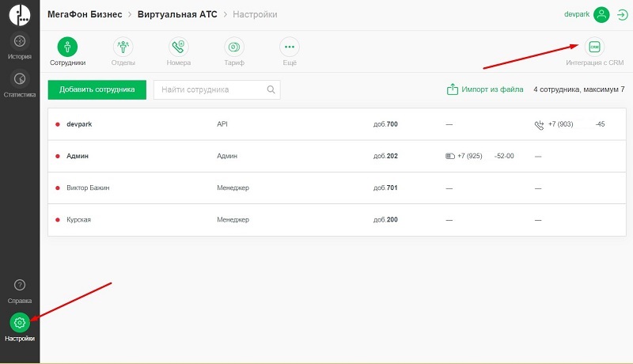Click the API role cell
The height and width of the screenshot is (364, 633).
click(x=222, y=124)
